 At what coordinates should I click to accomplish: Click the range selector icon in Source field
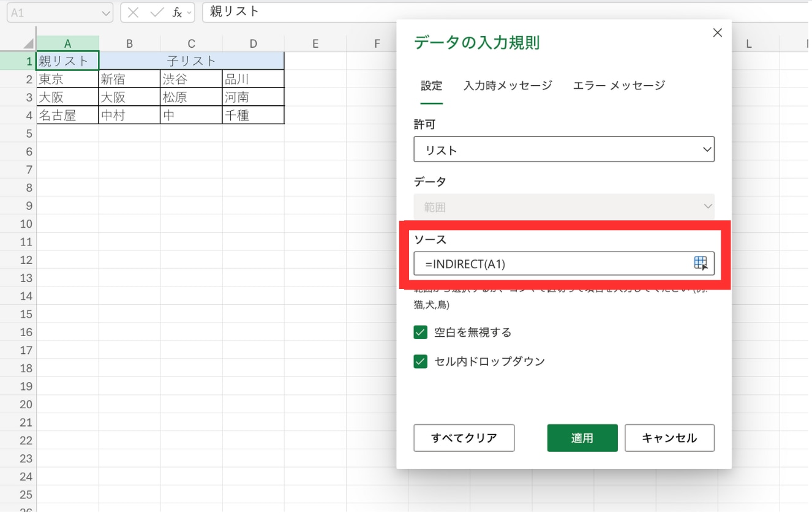700,263
